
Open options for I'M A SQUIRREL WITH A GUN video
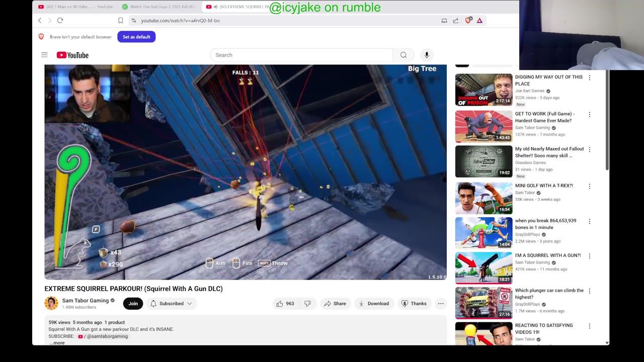590,256
